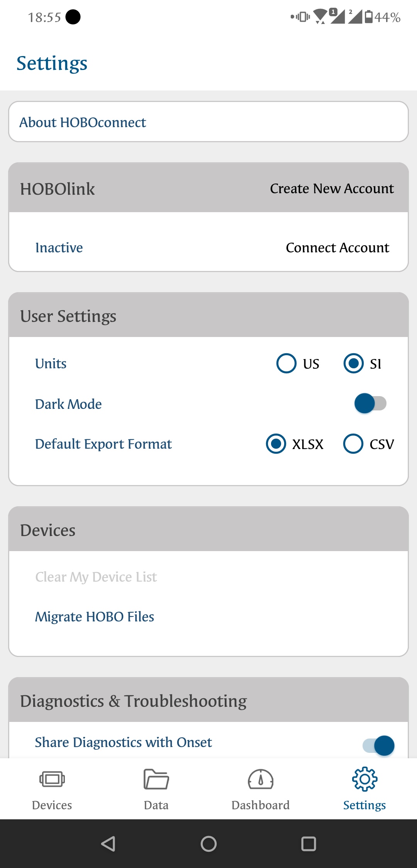Tap Create New Account

(332, 189)
